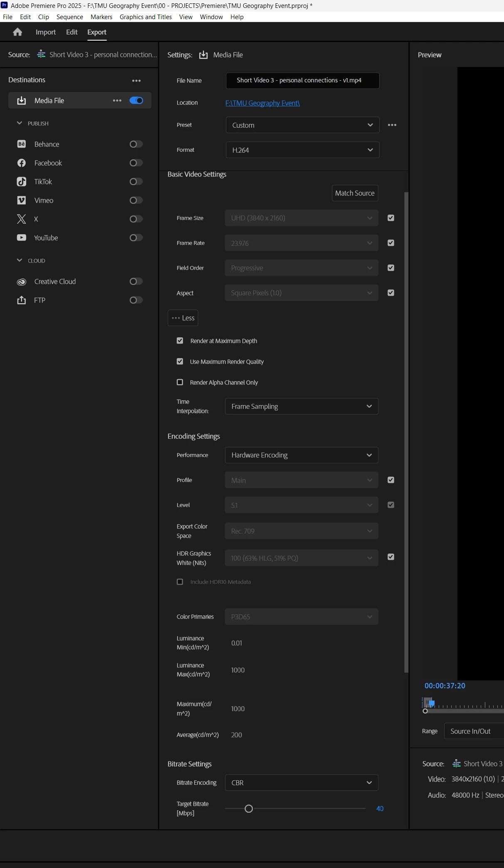Open Frame Size UHD dropdown

[301, 218]
